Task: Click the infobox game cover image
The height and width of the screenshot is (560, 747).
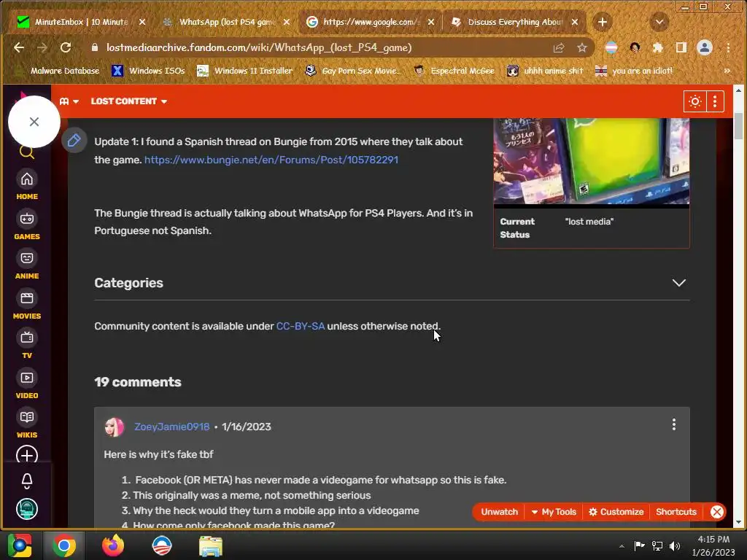Action: (x=591, y=161)
